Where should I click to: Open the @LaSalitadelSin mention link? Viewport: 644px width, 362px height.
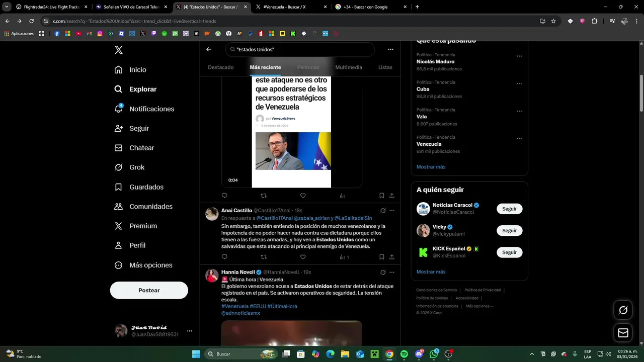353,218
